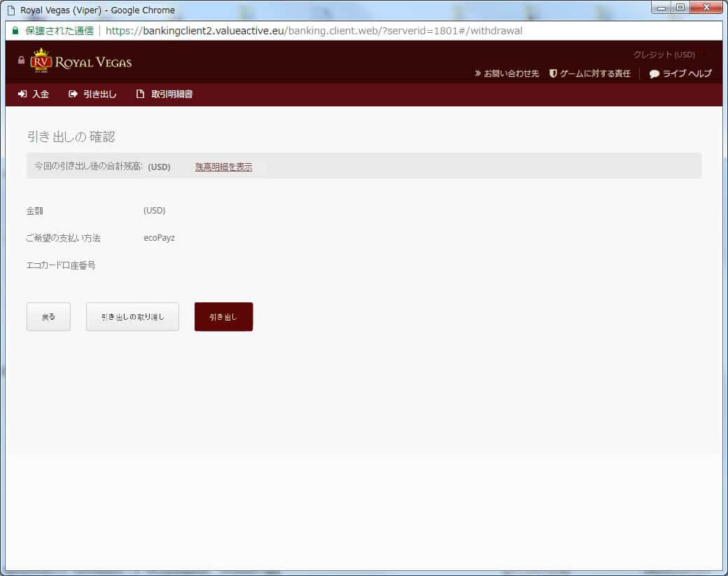Image resolution: width=728 pixels, height=576 pixels.
Task: Open live chat via speech bubble icon
Action: click(x=654, y=73)
